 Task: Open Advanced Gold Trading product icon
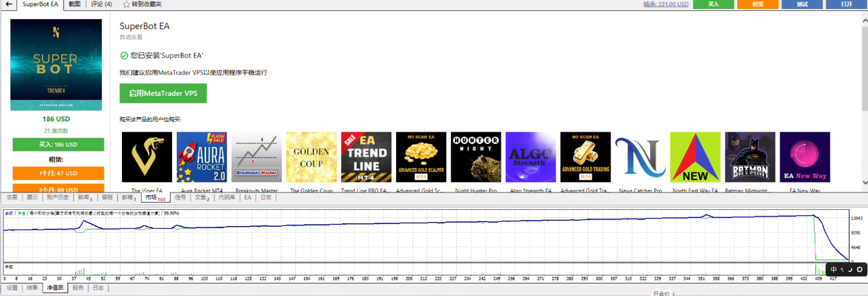click(586, 157)
